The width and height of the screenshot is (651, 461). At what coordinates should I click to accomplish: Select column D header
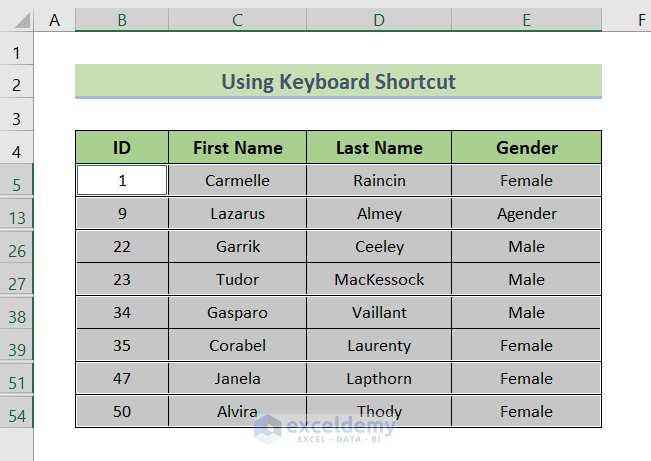[x=379, y=20]
